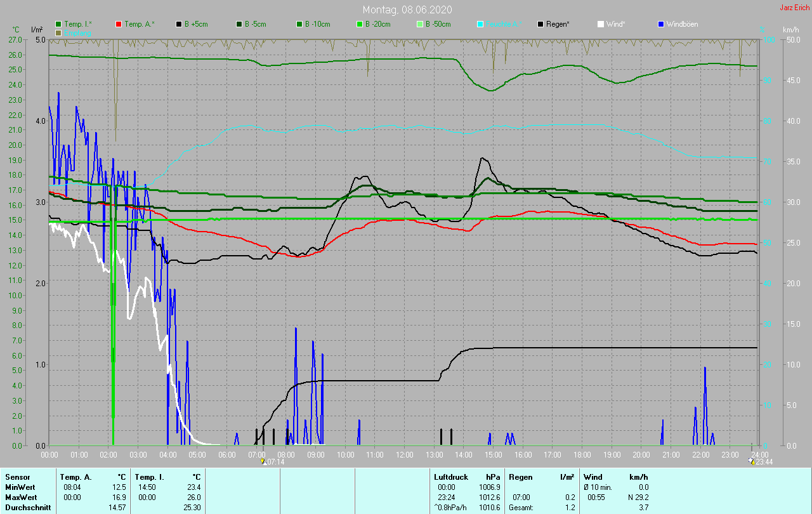Click the black Regen legend swatch

pos(540,24)
